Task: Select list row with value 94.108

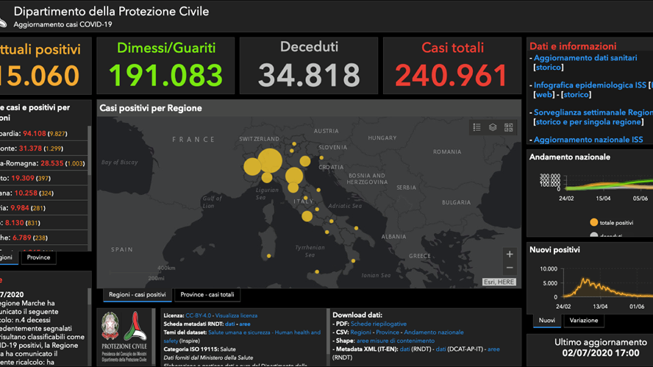Action: click(44, 134)
